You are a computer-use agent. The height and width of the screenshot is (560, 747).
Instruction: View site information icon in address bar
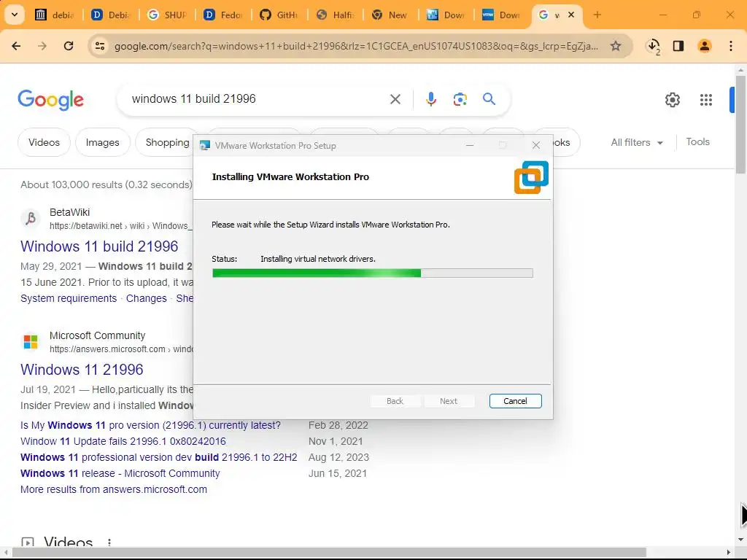click(x=100, y=46)
